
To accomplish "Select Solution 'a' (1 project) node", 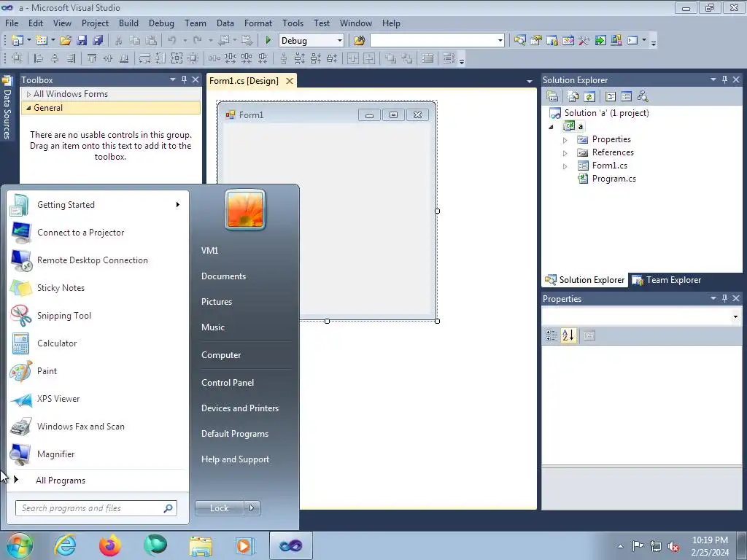I will [x=606, y=113].
